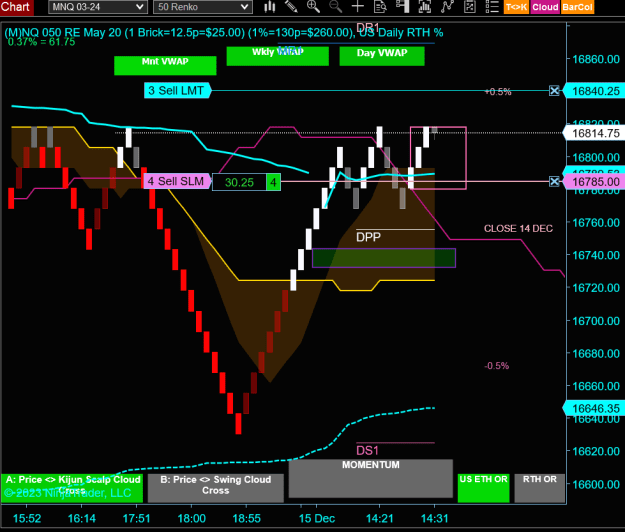Click the 14:31 time axis label
This screenshot has width=625, height=532.
click(x=434, y=518)
